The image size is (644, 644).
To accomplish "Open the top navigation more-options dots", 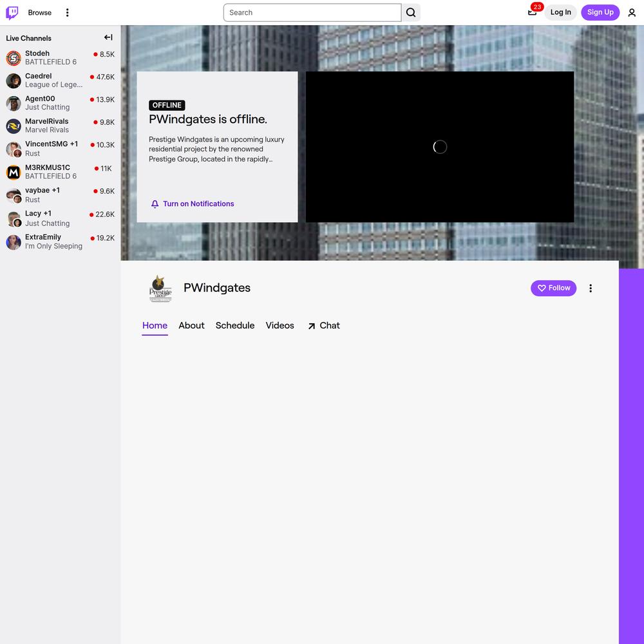I will (x=68, y=13).
